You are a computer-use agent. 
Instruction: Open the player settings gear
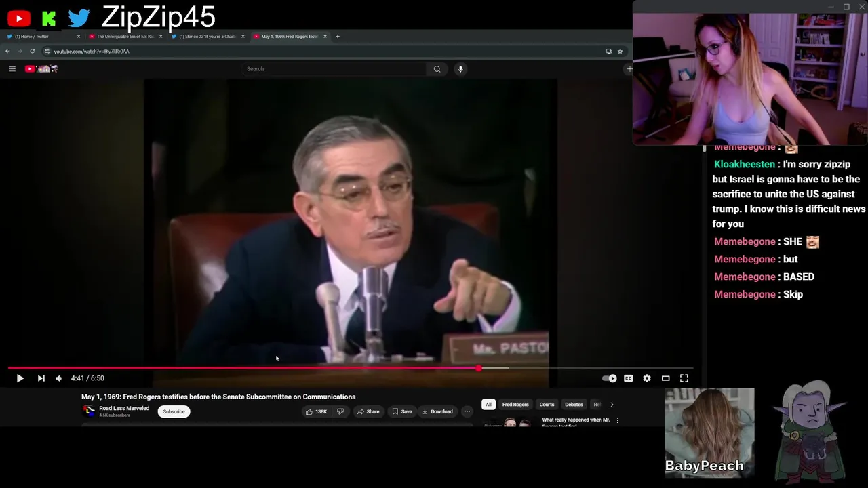click(647, 378)
